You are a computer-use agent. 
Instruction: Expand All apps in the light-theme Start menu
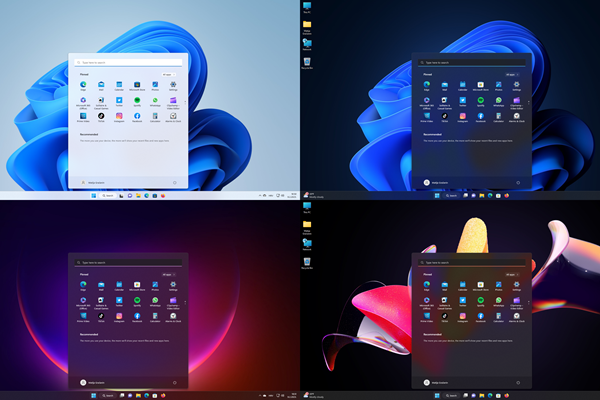(x=168, y=75)
